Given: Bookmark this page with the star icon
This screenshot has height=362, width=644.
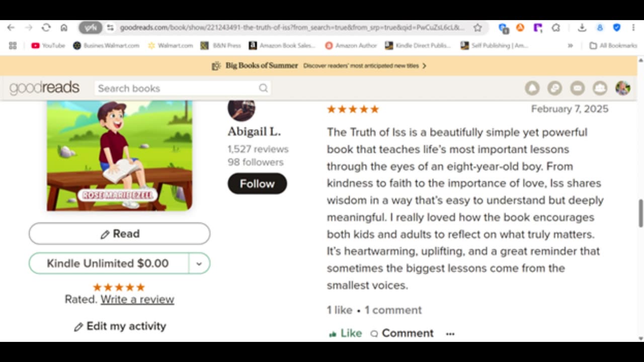Looking at the screenshot, I should pyautogui.click(x=477, y=28).
